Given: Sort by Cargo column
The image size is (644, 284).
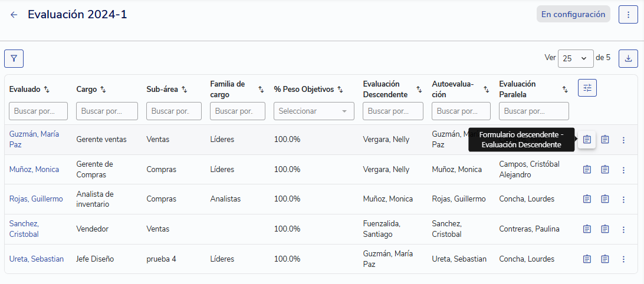Looking at the screenshot, I should (x=103, y=90).
